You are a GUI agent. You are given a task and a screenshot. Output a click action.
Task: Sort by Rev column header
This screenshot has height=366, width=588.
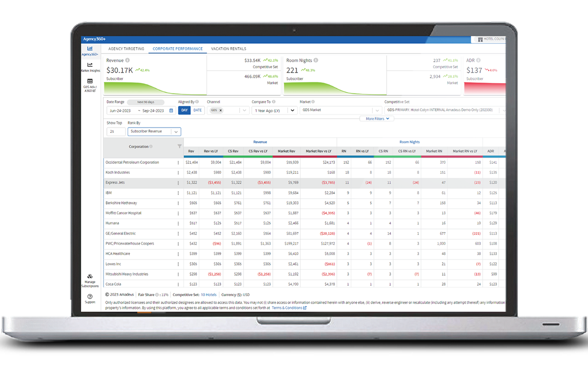click(191, 151)
